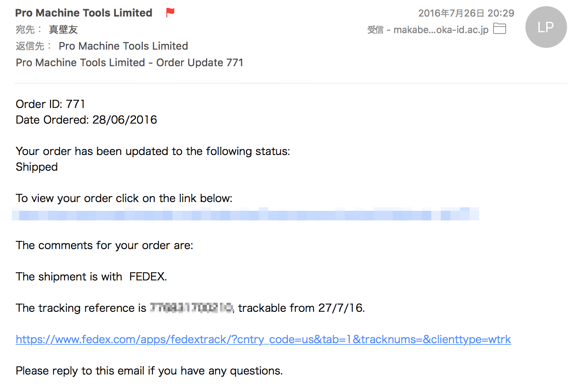This screenshot has width=568, height=392.
Task: Select recipient 真壁友
Action: pyautogui.click(x=63, y=30)
